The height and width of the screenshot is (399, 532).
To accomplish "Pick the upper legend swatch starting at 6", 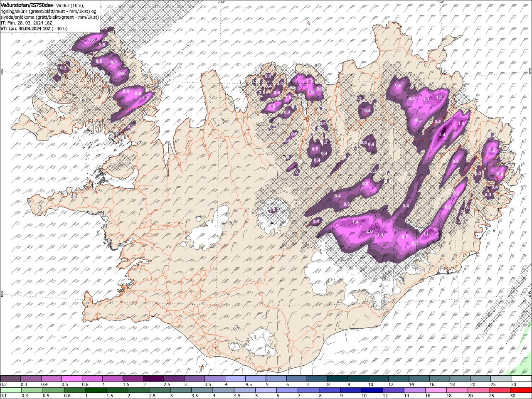I will point(296,379).
